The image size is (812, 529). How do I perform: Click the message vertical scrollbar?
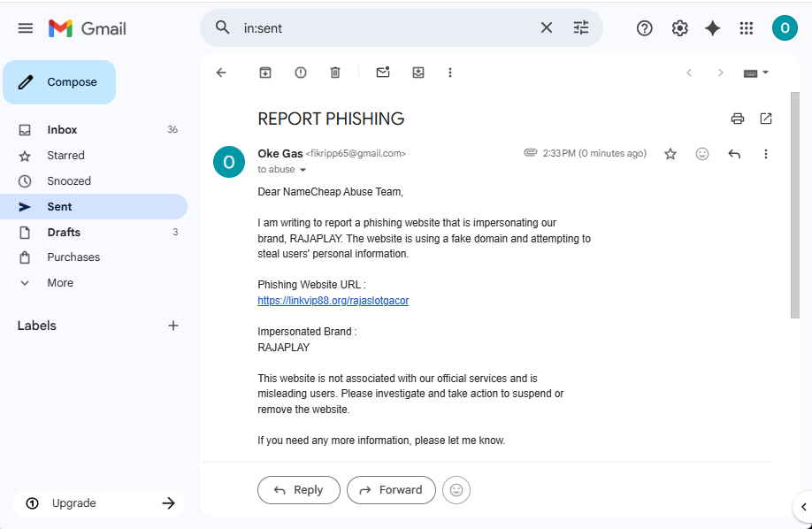tap(795, 205)
